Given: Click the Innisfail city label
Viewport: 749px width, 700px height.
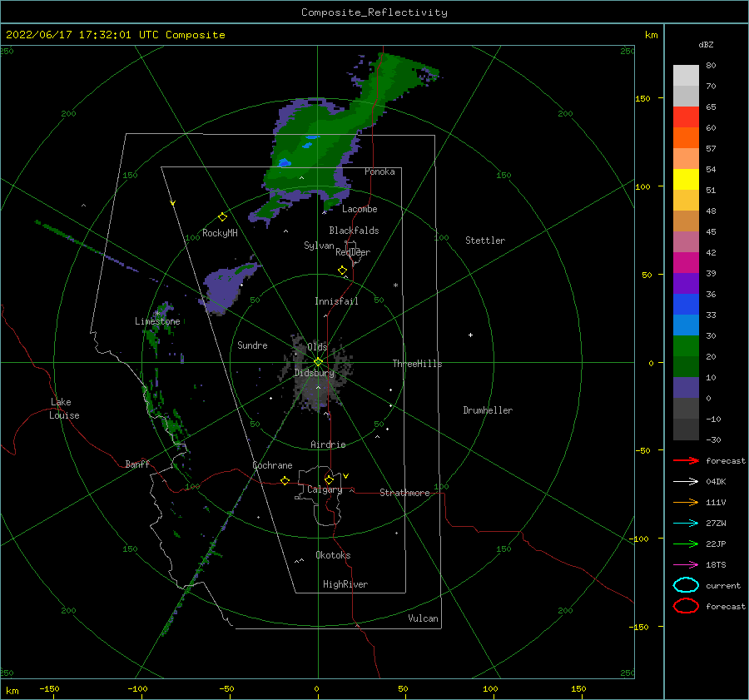Looking at the screenshot, I should 336,301.
